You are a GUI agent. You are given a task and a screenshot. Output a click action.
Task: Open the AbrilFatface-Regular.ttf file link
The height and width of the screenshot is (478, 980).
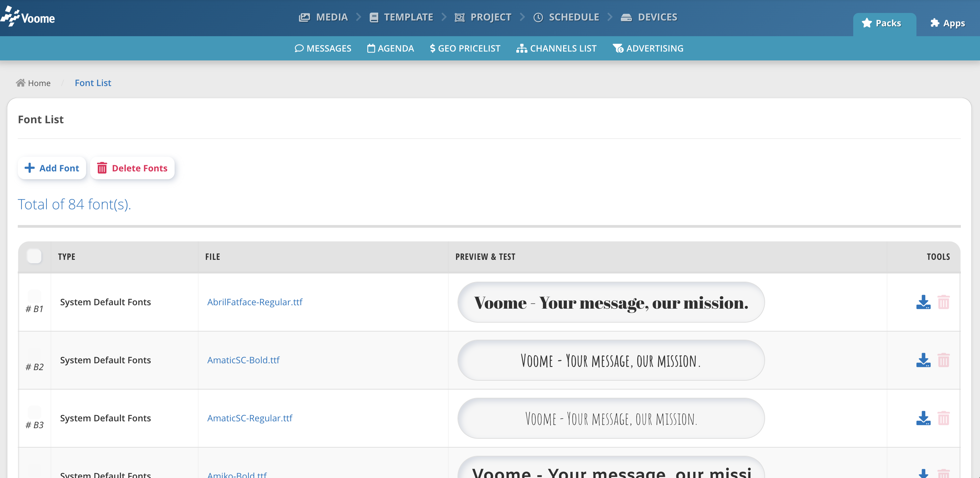tap(255, 302)
